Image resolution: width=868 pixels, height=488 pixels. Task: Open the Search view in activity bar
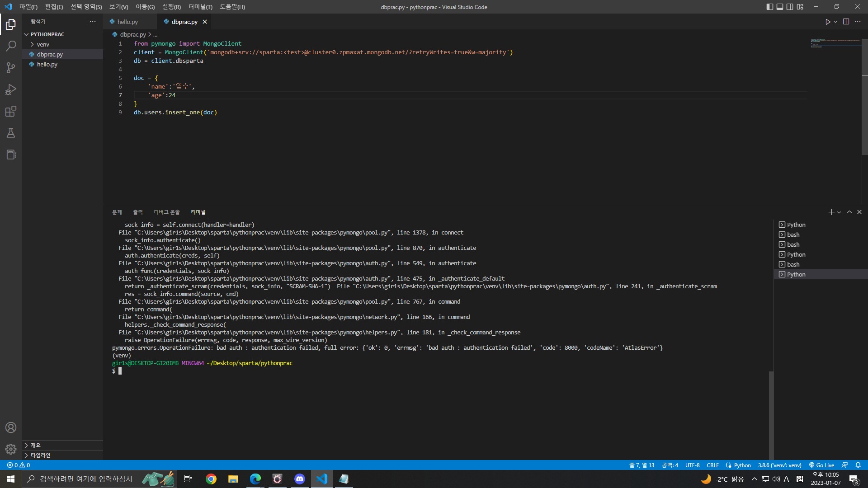pyautogui.click(x=11, y=46)
